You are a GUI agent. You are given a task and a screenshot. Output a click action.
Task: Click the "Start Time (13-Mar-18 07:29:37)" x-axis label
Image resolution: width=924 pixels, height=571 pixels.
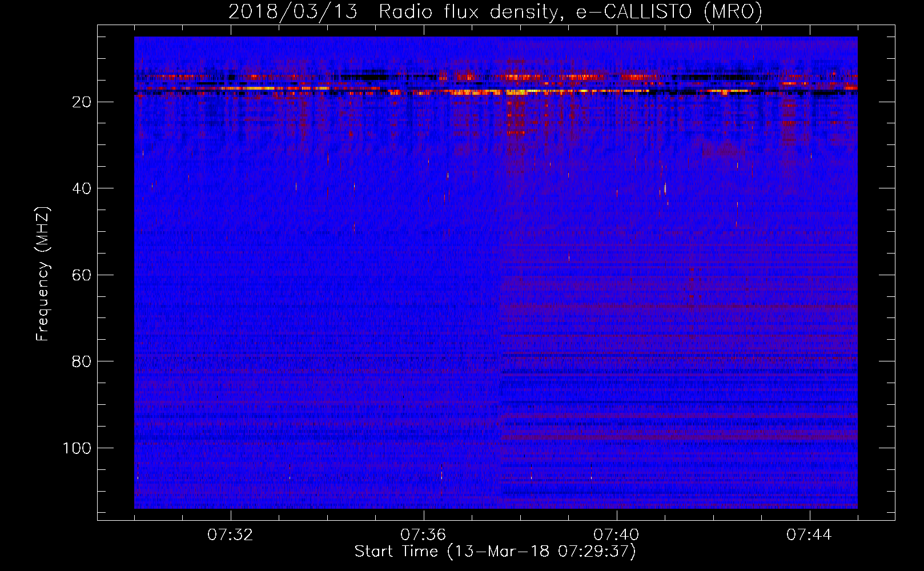[495, 552]
